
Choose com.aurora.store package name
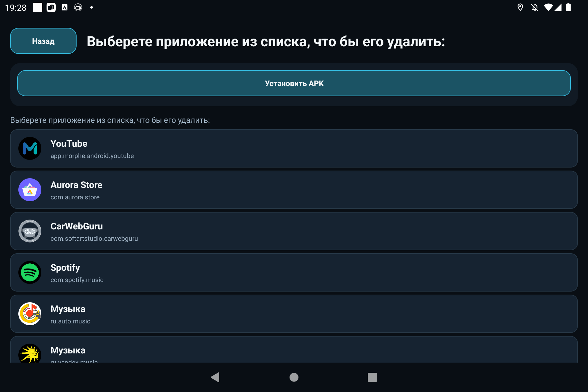coord(75,197)
